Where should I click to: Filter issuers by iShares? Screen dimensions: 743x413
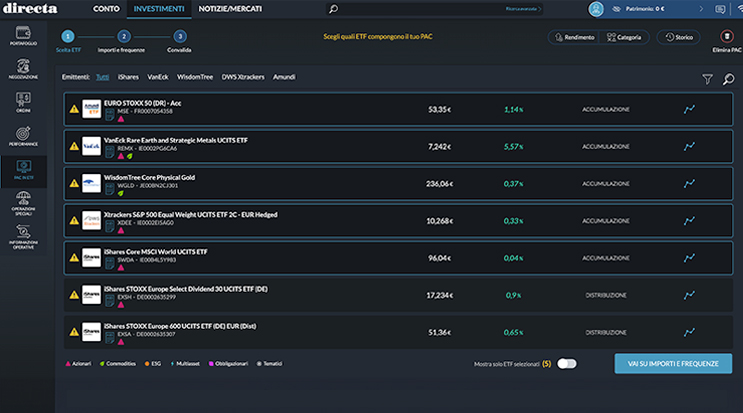click(128, 77)
